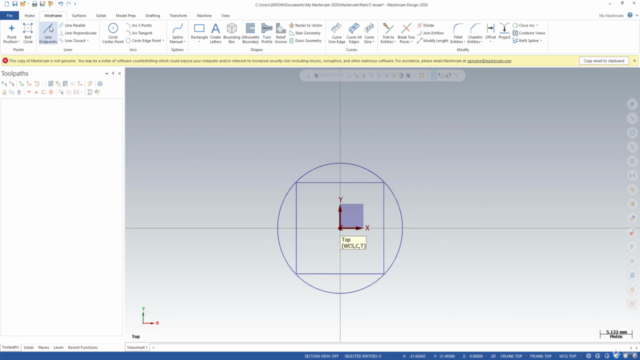This screenshot has width=640, height=360.
Task: Switch to the Drafting ribbon tab
Action: point(153,16)
